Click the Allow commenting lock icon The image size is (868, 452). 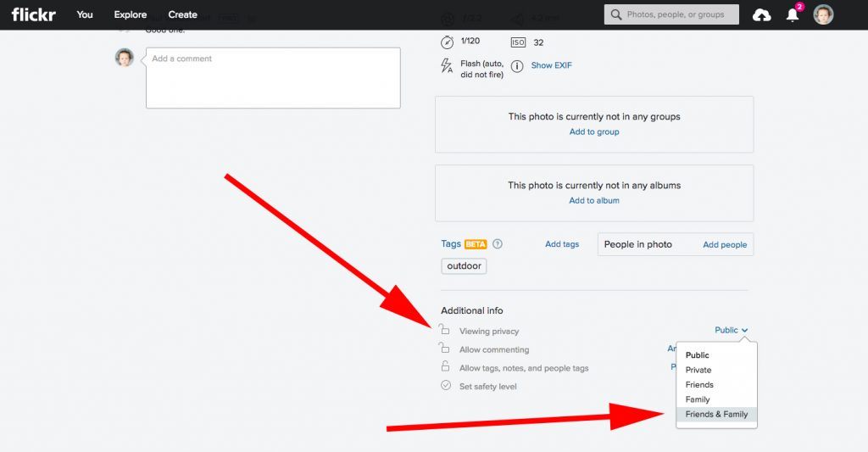[445, 349]
